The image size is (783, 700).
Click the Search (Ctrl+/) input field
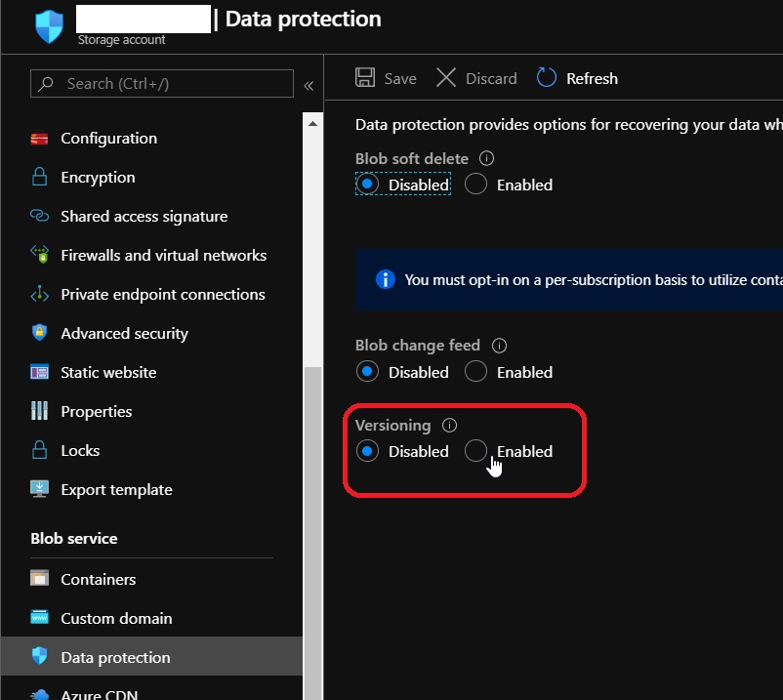tap(162, 84)
